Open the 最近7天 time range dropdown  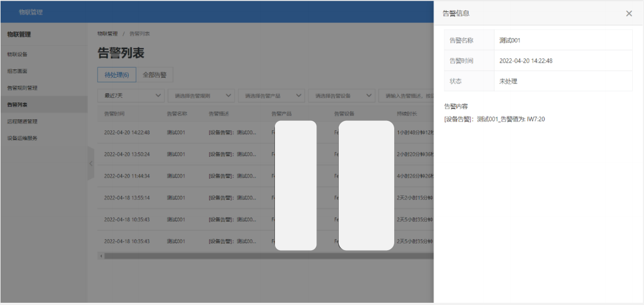[131, 96]
